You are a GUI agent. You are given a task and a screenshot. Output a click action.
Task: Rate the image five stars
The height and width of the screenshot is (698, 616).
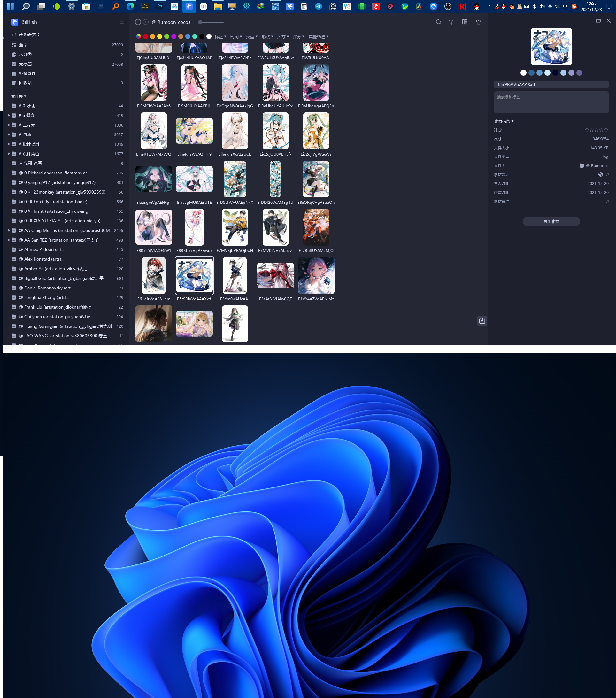coord(606,130)
